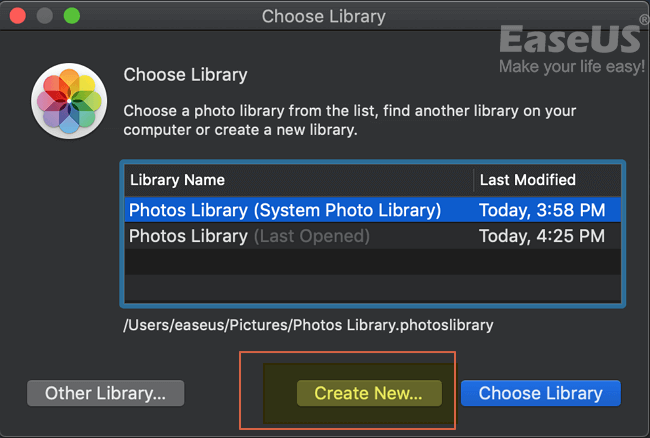This screenshot has height=438, width=650.
Task: Minimize the dialog with the yellow button
Action: point(46,17)
